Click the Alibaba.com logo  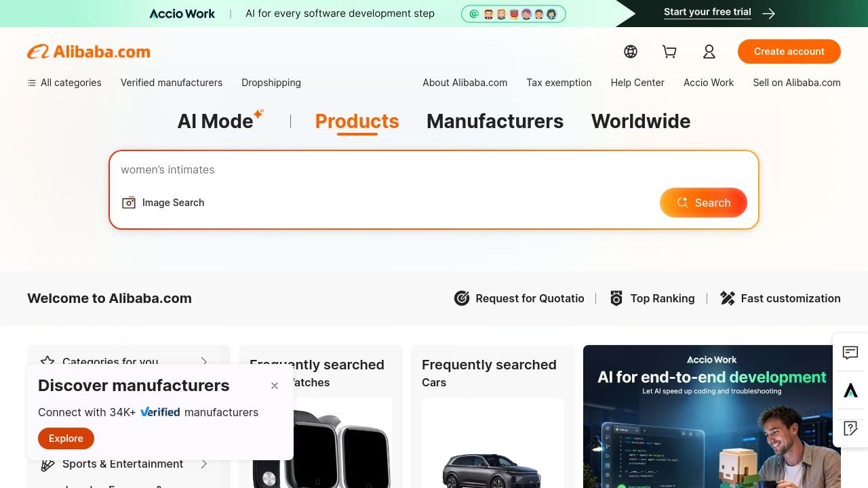click(89, 52)
